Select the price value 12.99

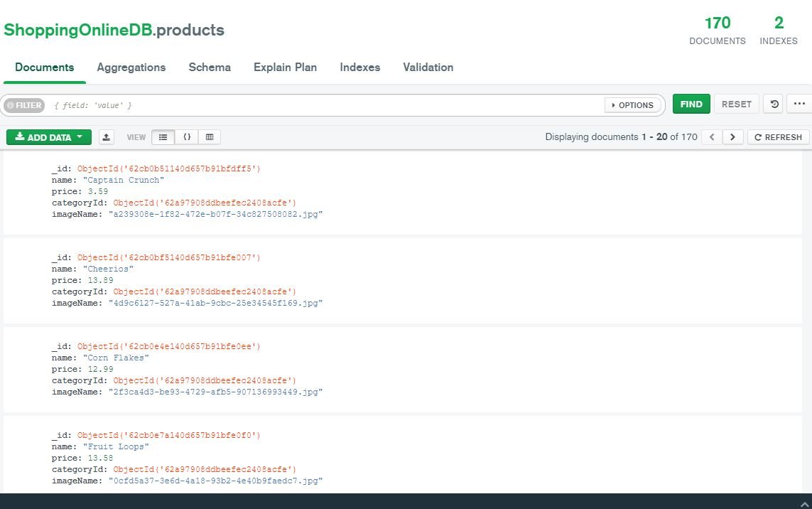point(100,369)
